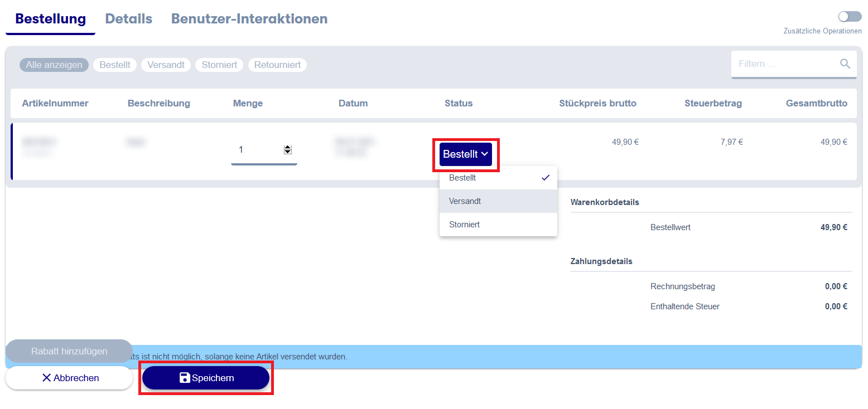Open the Benutzer-Interaktionen tab
Viewport: 868px width, 409px height.
tap(249, 19)
